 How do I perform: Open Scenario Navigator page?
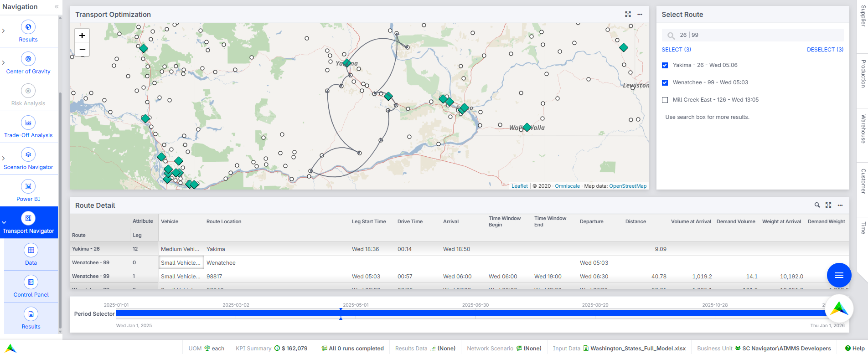click(x=28, y=159)
